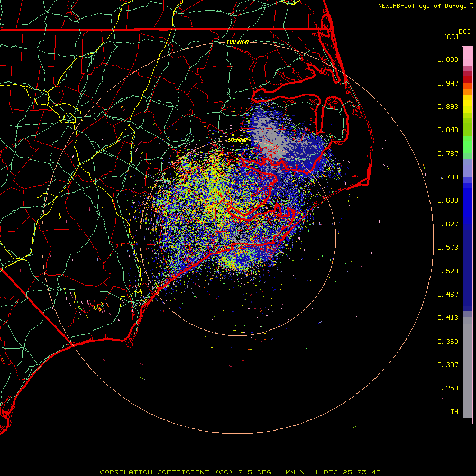Click the [CC] units label

(451, 36)
